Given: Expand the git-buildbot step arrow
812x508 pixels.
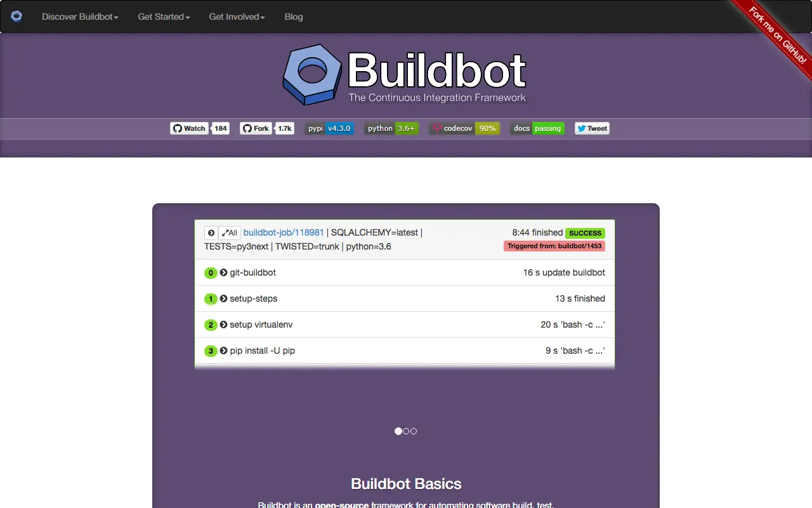Looking at the screenshot, I should point(223,272).
